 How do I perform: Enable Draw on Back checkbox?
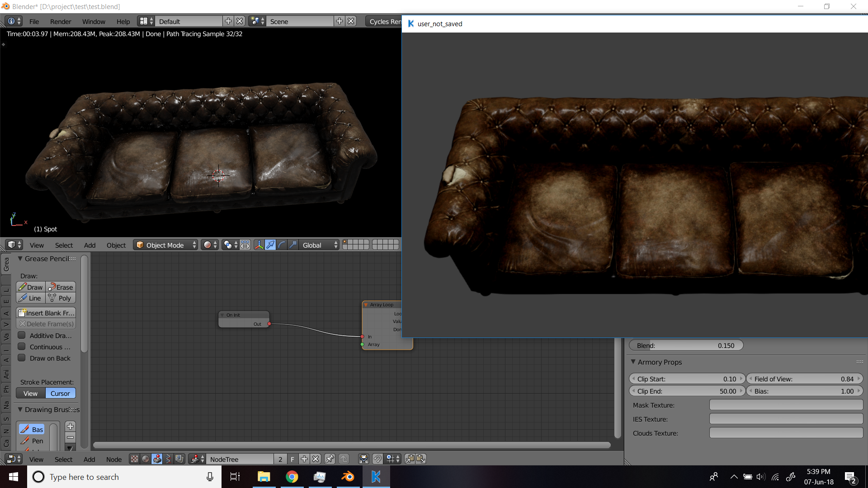22,358
